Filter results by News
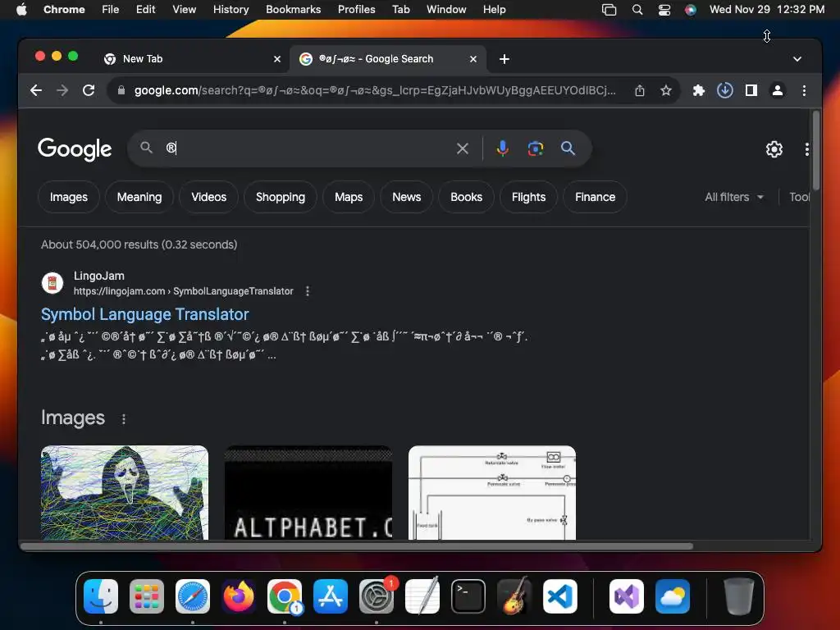840x630 pixels. click(x=407, y=197)
